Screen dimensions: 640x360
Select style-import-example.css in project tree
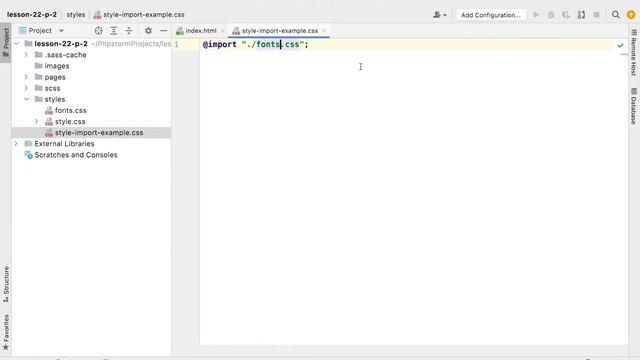coord(91,133)
